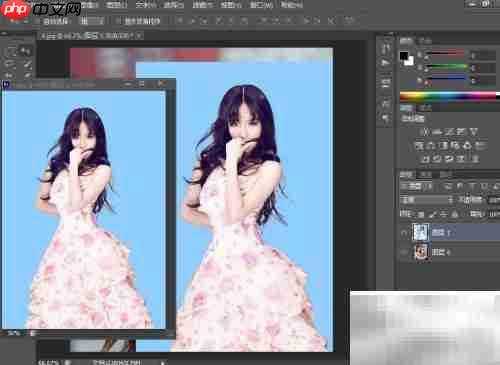Toggle pixel layer filter in Layers panel
This screenshot has width=500, height=365.
click(x=448, y=187)
